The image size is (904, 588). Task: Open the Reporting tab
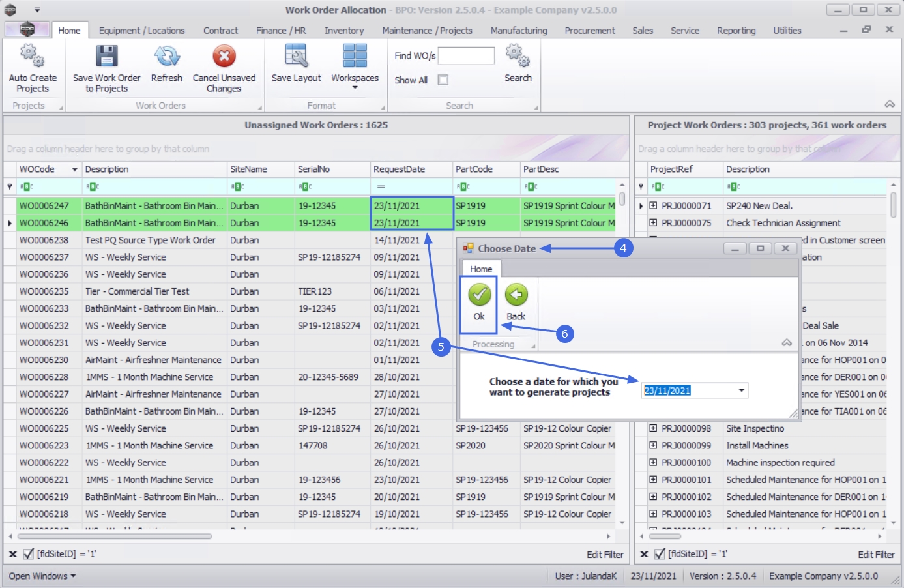[736, 31]
